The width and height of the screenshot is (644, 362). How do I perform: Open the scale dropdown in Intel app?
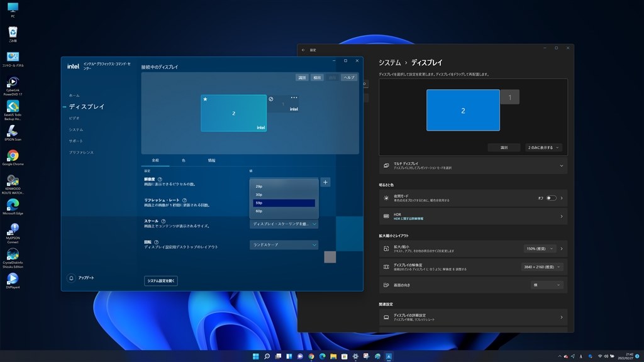click(284, 224)
